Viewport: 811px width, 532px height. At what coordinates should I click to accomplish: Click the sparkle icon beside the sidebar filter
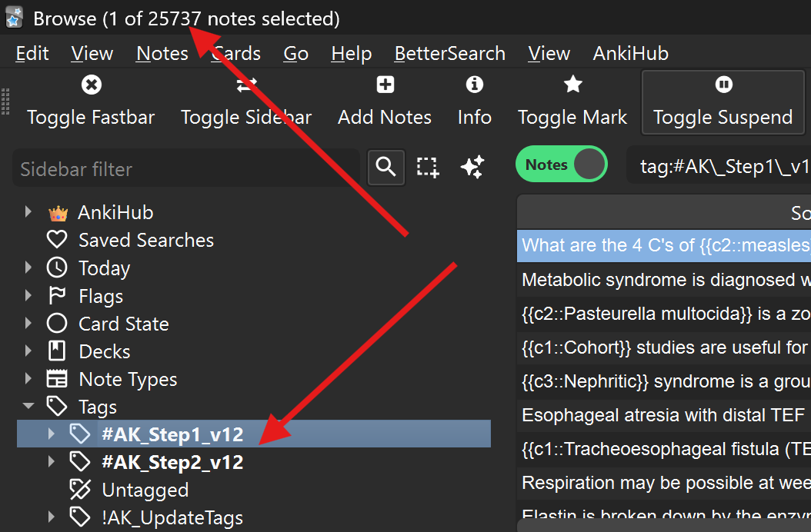tap(472, 167)
